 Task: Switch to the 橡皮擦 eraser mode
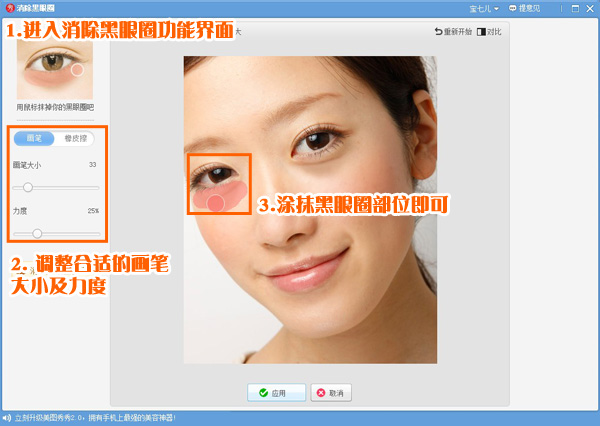click(x=75, y=139)
